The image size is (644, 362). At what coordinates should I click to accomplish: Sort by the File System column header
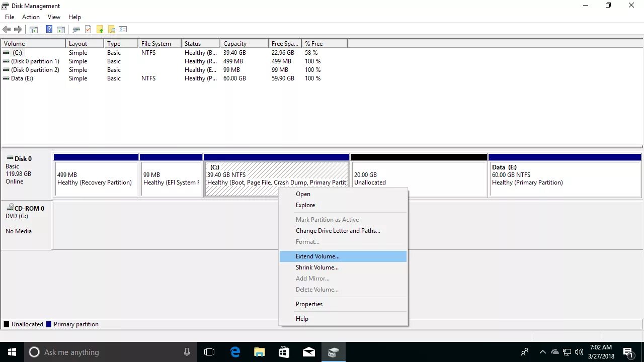pyautogui.click(x=159, y=44)
